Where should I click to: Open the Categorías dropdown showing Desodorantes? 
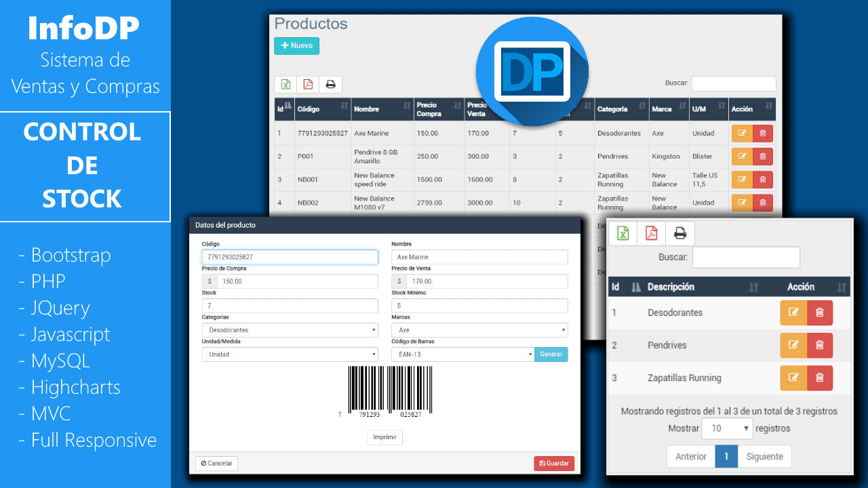pyautogui.click(x=290, y=330)
